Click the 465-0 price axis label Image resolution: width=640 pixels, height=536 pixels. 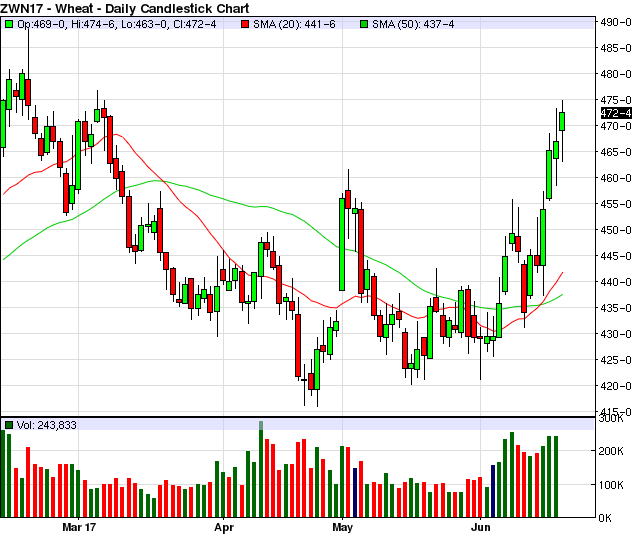click(x=616, y=152)
